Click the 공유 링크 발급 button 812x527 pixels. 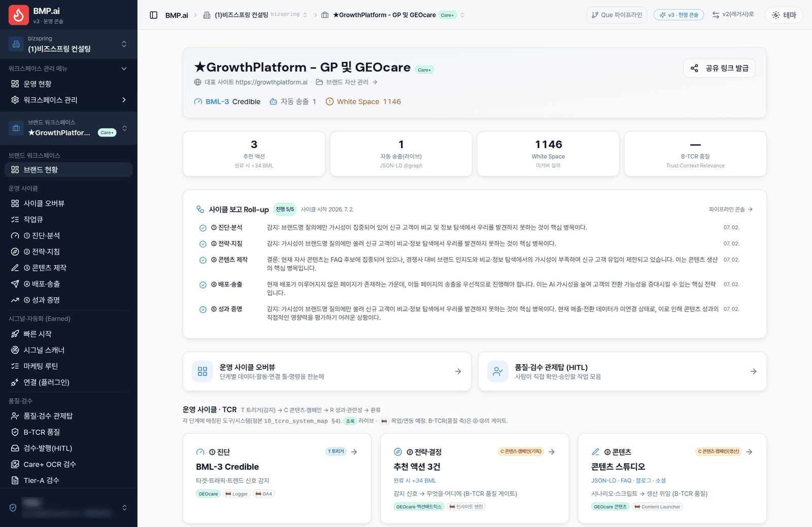(x=719, y=68)
